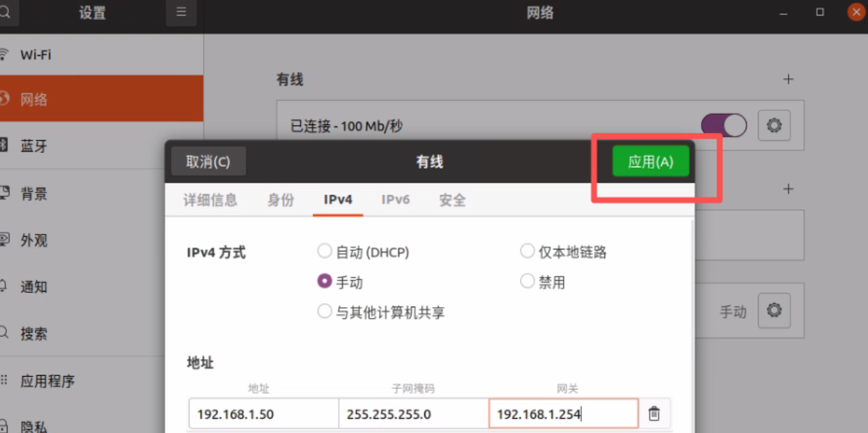Image resolution: width=868 pixels, height=433 pixels.
Task: Open the 详细信息 tab
Action: point(210,200)
